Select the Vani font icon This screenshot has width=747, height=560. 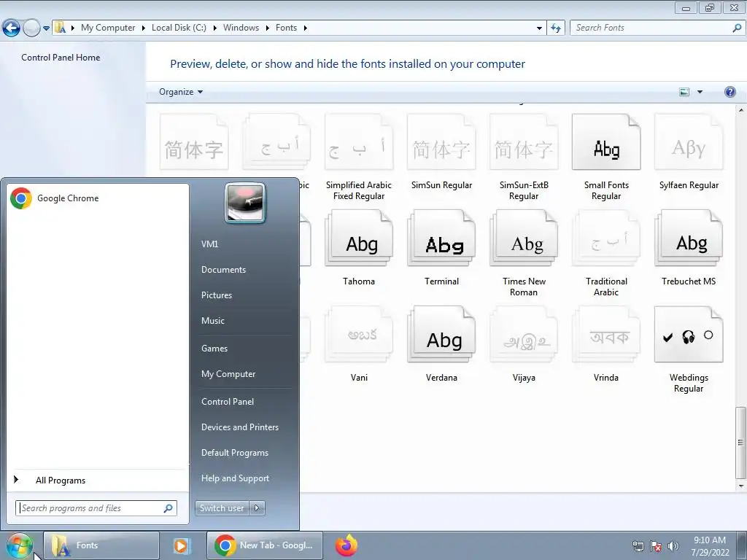(x=359, y=334)
